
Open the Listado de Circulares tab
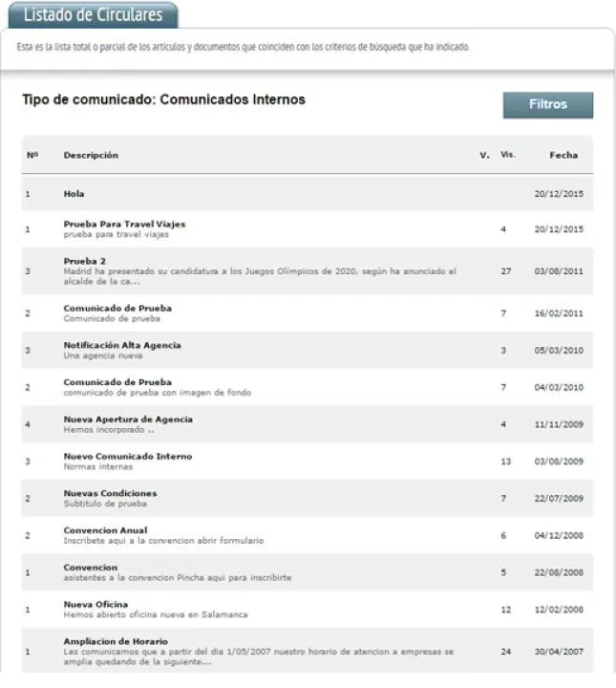coord(93,15)
